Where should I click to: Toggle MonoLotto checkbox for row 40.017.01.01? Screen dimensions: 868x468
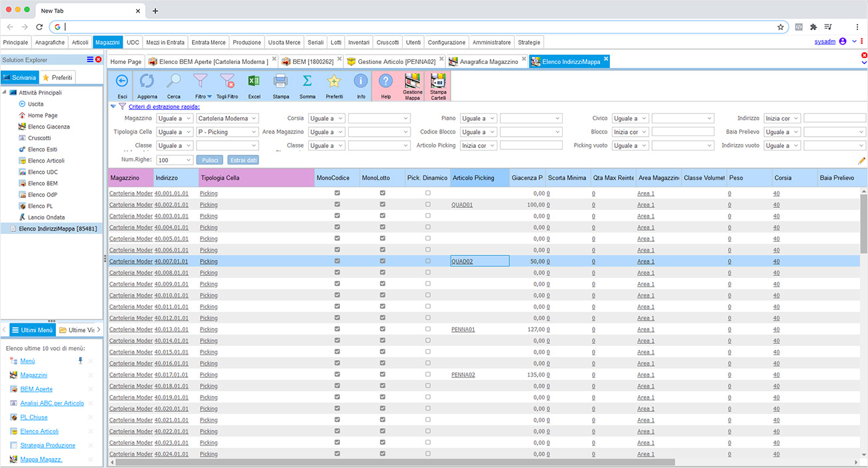pos(383,375)
